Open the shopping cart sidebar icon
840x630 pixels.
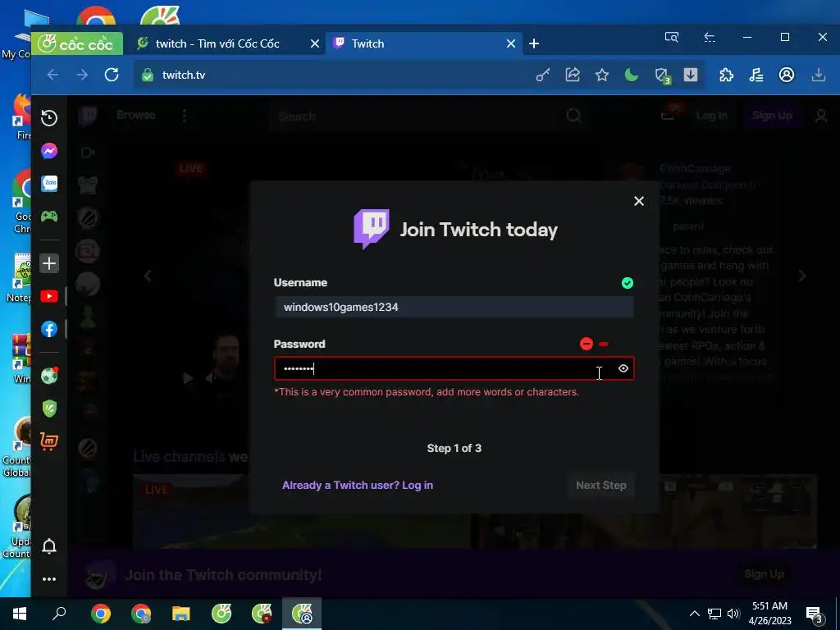tap(49, 441)
